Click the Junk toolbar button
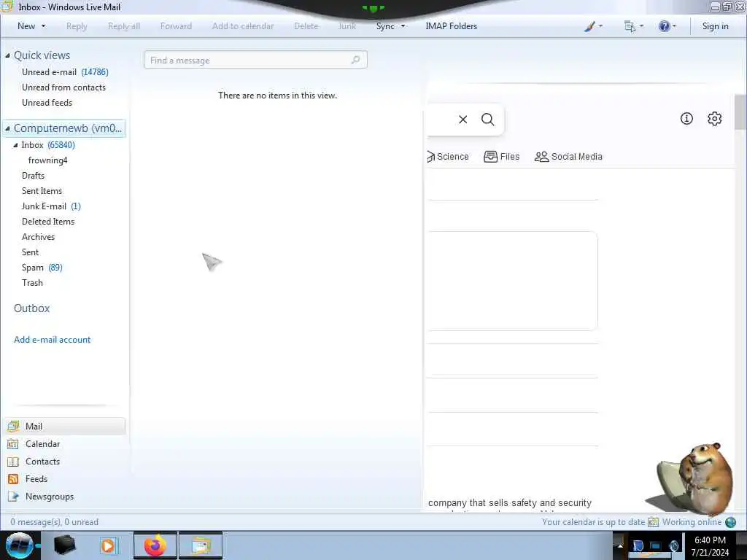The height and width of the screenshot is (560, 747). click(x=347, y=26)
